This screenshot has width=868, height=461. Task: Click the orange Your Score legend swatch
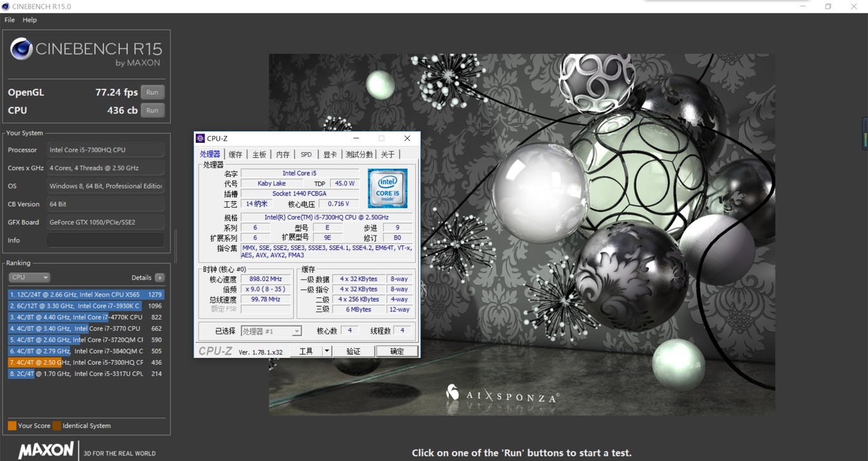click(12, 425)
